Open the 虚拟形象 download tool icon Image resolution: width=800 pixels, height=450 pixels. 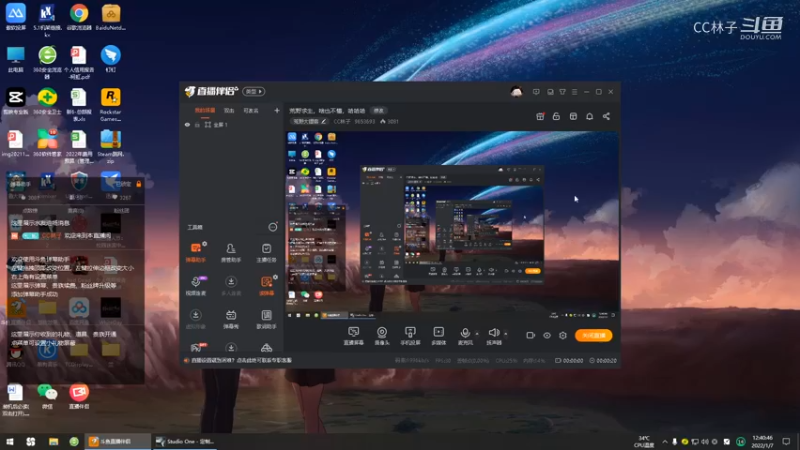pos(196,319)
